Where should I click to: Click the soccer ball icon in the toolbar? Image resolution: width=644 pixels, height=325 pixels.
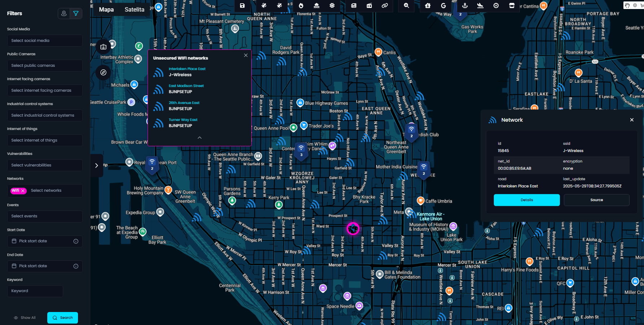tap(496, 5)
